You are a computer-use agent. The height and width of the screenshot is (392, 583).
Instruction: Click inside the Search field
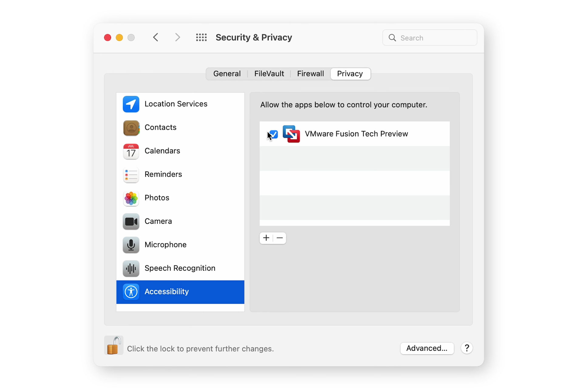(430, 38)
